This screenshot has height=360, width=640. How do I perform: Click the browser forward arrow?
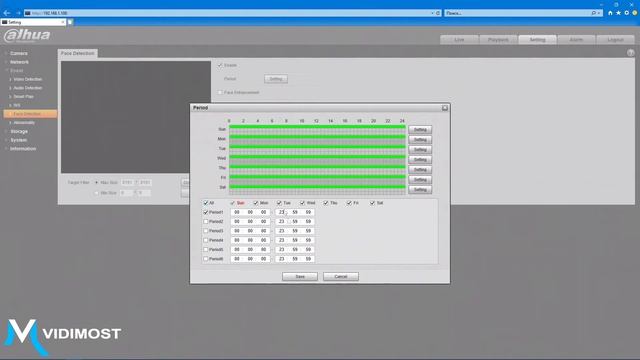(x=18, y=13)
